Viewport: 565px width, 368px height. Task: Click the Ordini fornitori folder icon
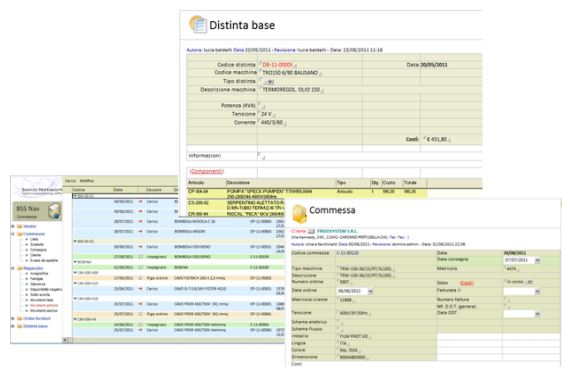click(19, 319)
